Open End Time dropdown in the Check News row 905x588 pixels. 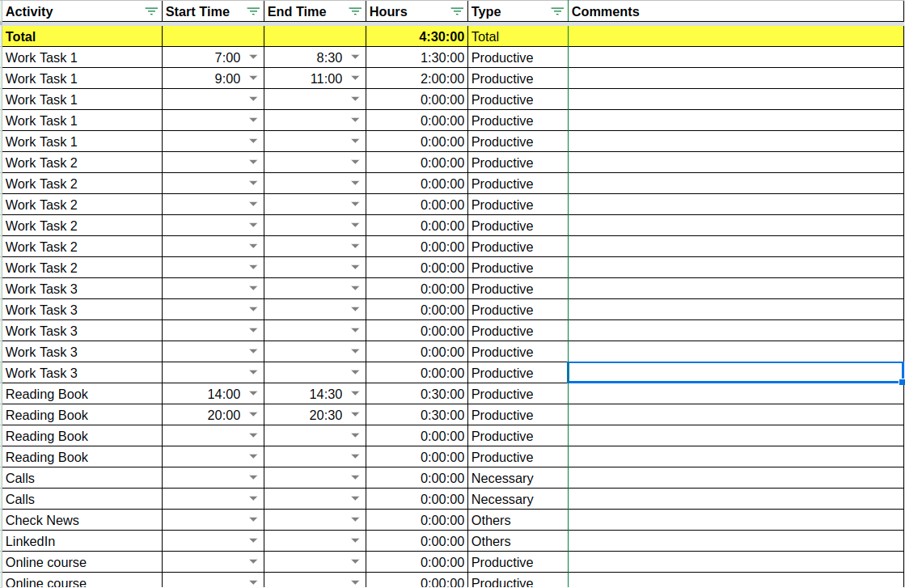[354, 519]
